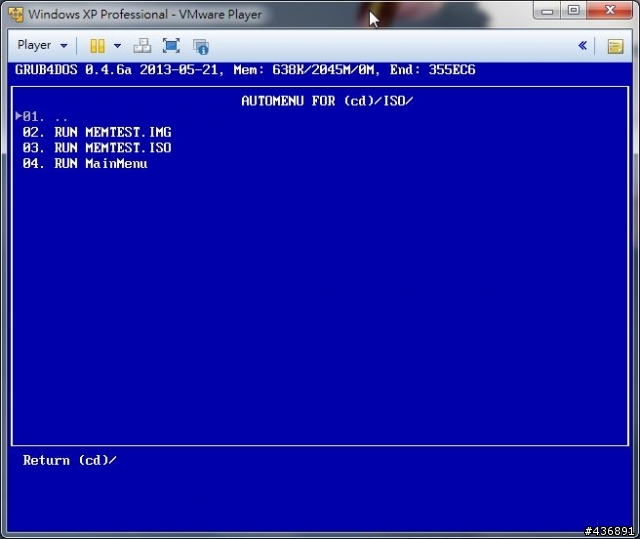Enter full screen mode icon
640x539 pixels.
171,46
